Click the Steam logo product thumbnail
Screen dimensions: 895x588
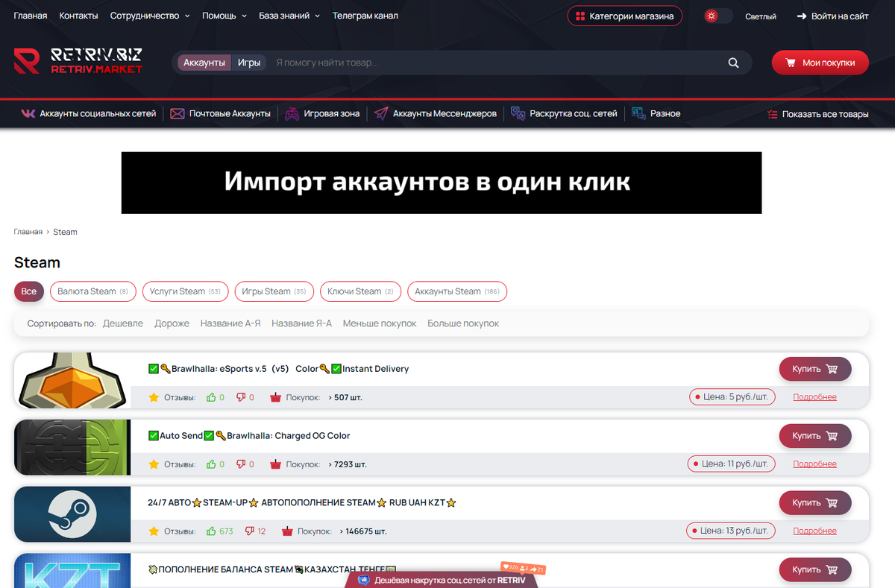point(72,514)
